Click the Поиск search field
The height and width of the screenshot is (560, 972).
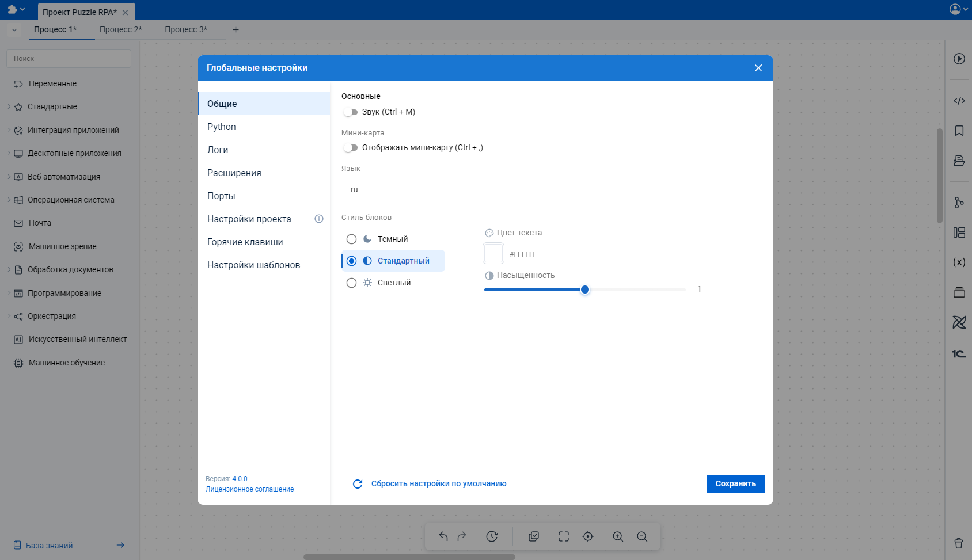(69, 59)
